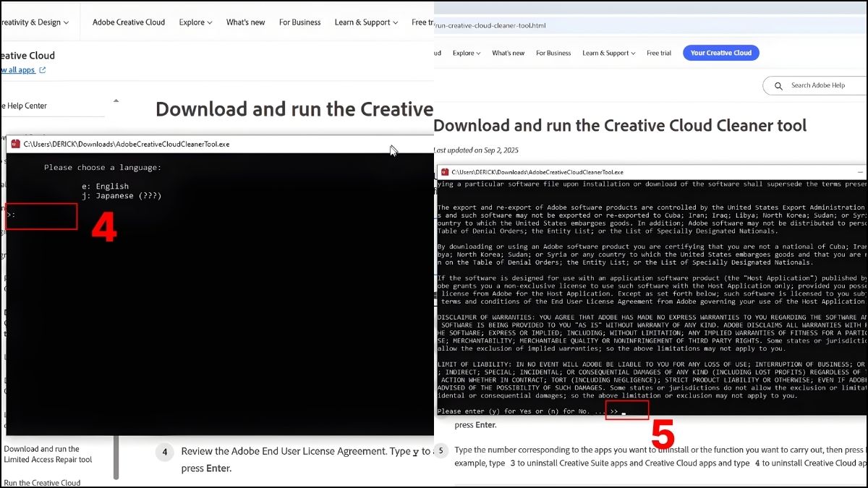Click the .exe icon in left console title bar
This screenshot has height=488, width=868.
click(15, 144)
